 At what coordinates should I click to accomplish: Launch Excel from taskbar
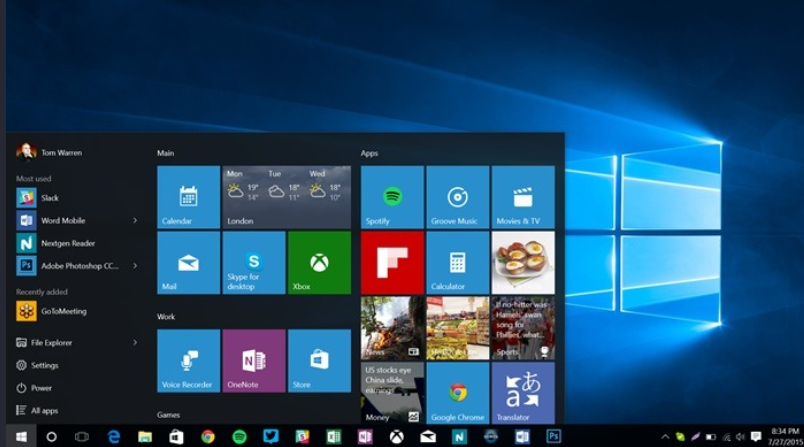coord(333,437)
